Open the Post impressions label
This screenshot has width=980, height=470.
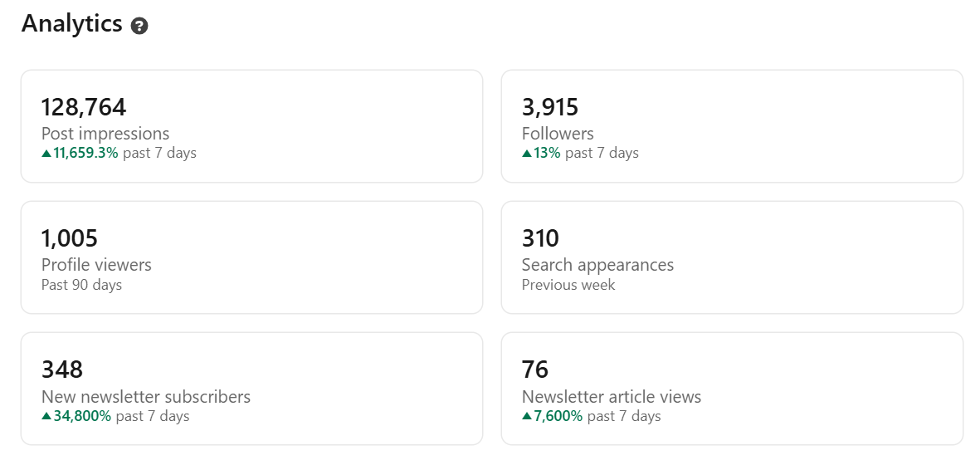pyautogui.click(x=105, y=134)
